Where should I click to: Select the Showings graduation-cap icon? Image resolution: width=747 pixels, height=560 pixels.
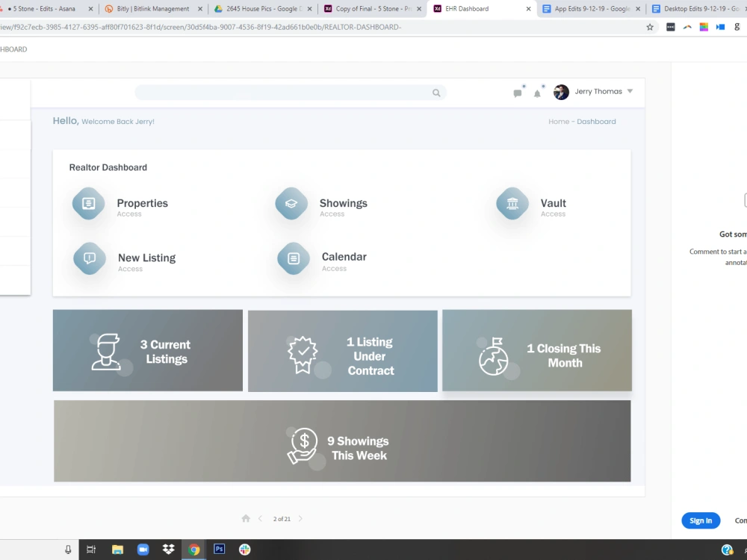291,203
